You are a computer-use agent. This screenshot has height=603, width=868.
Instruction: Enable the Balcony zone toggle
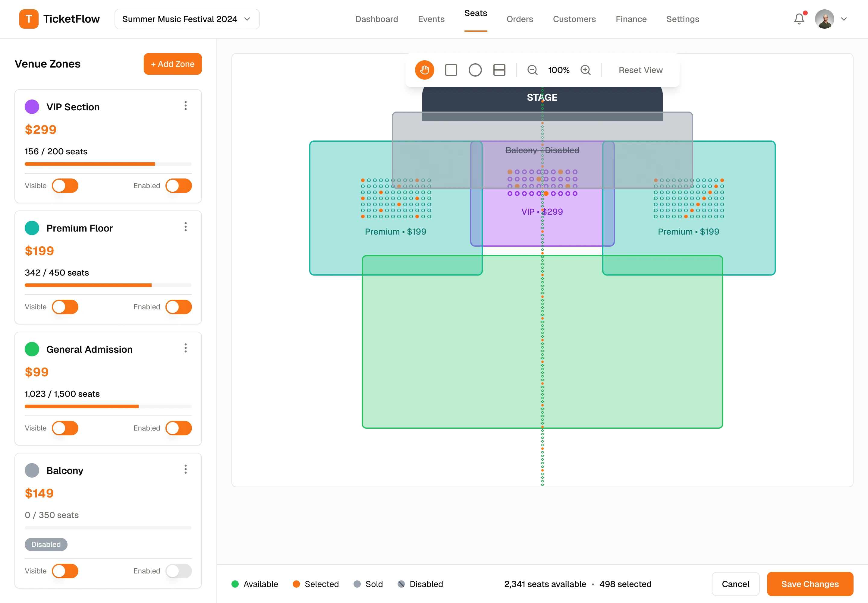pyautogui.click(x=178, y=571)
